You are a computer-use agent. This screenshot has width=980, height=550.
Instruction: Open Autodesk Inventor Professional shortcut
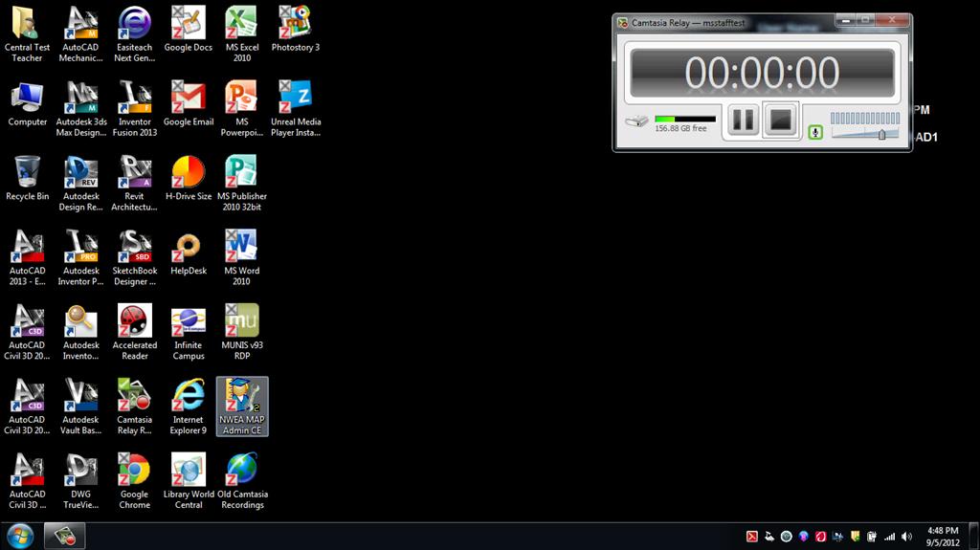[80, 257]
